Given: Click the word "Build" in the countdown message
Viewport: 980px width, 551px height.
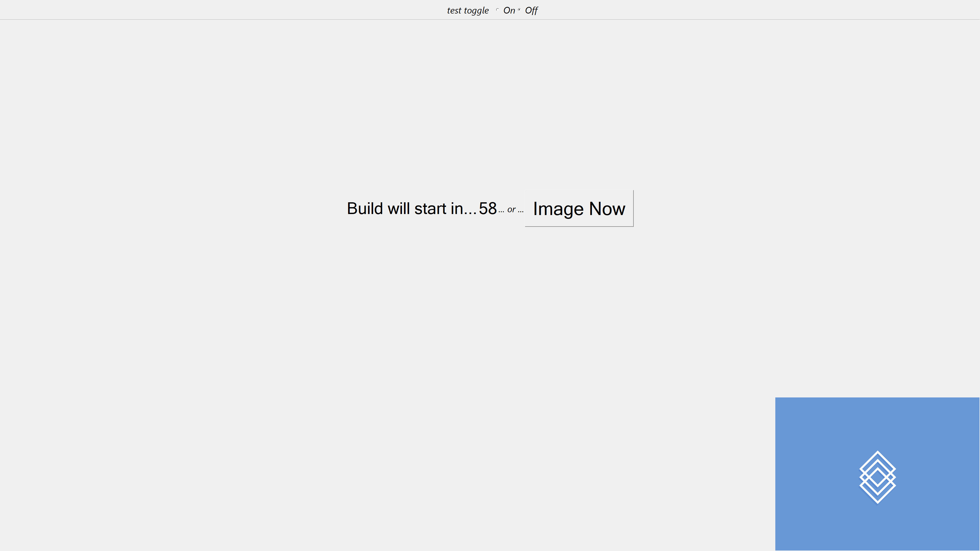Looking at the screenshot, I should pos(364,208).
